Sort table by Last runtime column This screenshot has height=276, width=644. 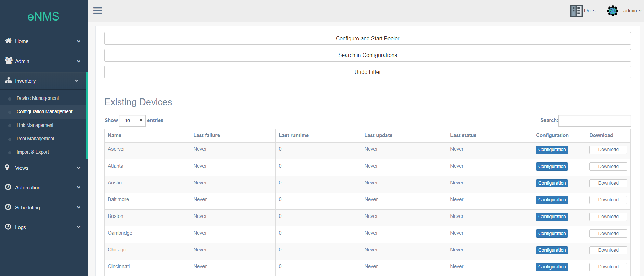318,135
